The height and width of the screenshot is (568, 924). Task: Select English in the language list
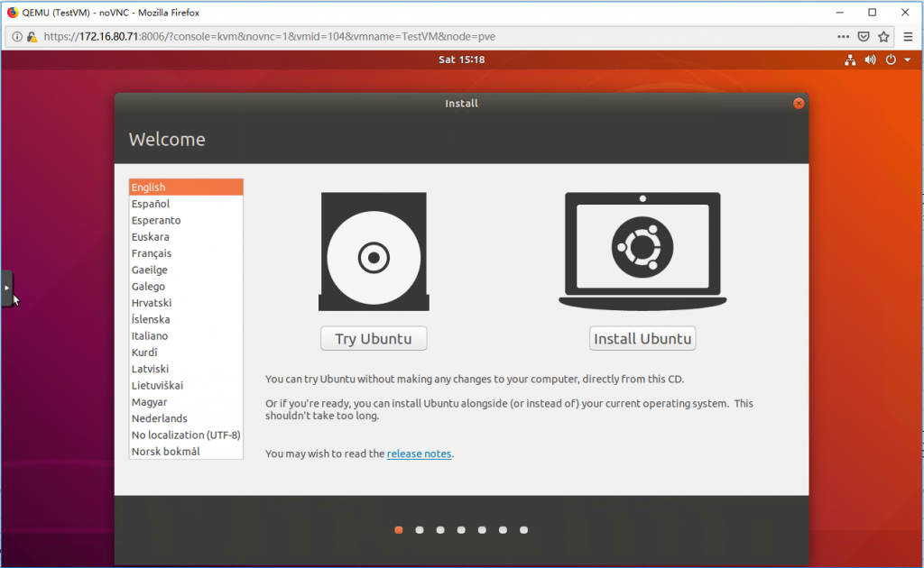coord(186,188)
